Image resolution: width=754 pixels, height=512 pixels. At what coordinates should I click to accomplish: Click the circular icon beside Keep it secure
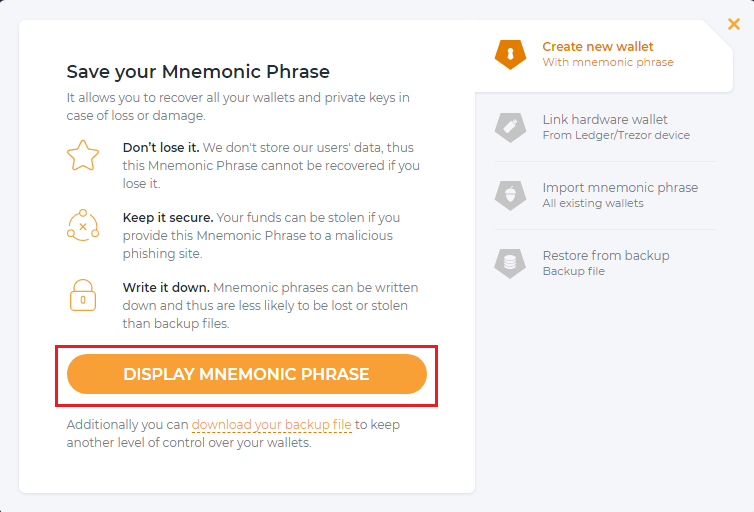point(83,226)
